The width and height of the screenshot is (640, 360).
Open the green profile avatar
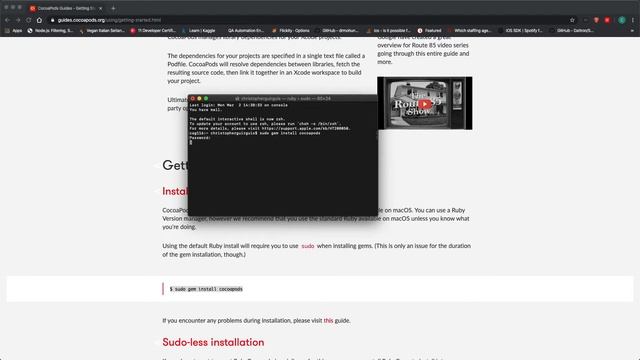pos(622,20)
